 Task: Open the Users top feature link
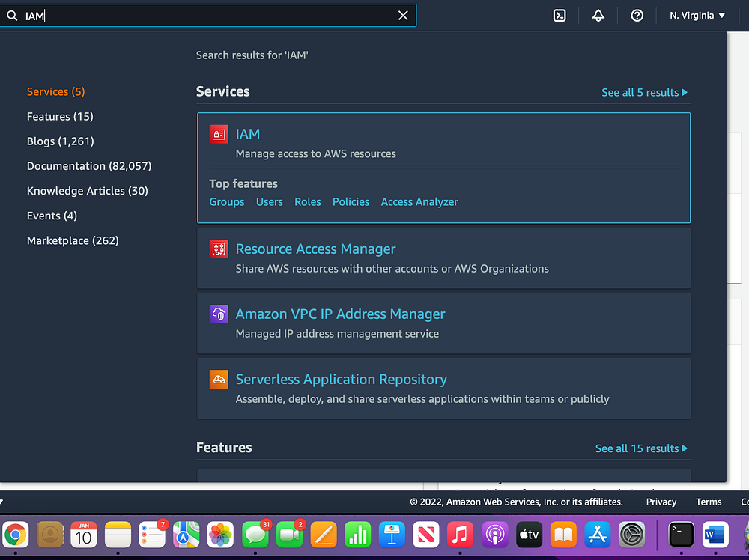click(x=269, y=201)
